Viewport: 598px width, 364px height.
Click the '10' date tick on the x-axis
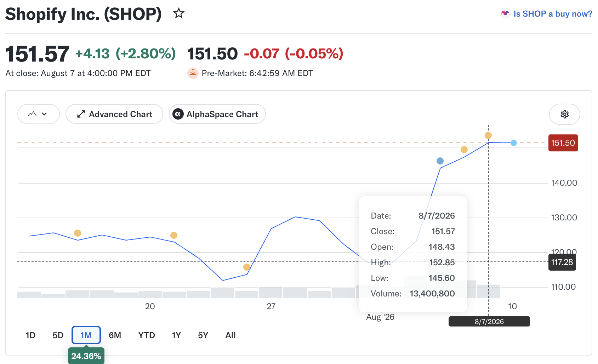[512, 306]
